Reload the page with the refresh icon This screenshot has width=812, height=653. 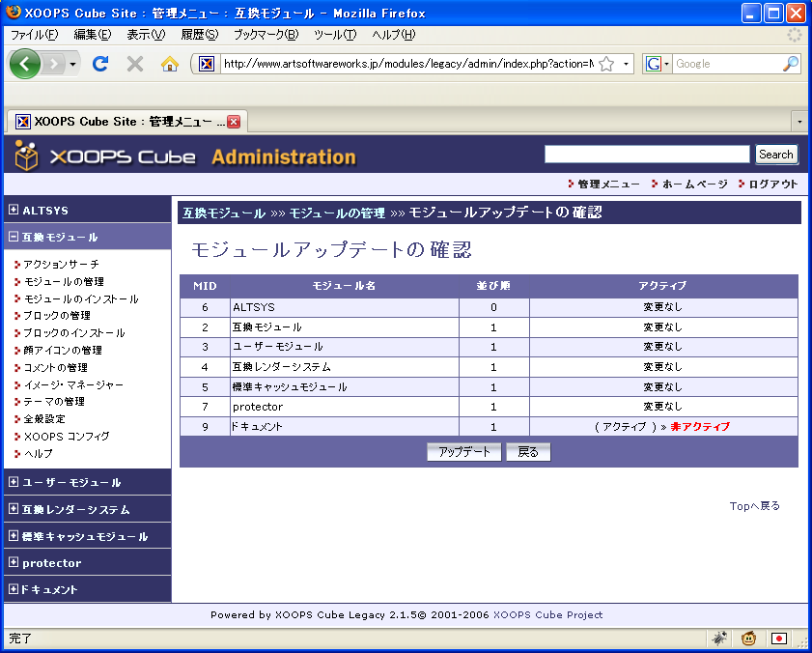pos(99,64)
